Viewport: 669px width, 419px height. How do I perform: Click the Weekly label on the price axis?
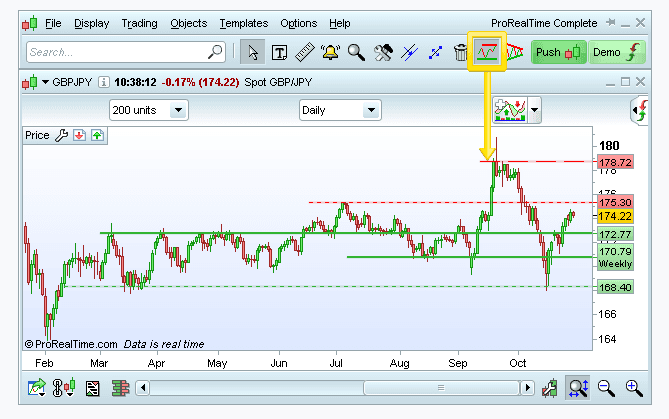tap(615, 264)
